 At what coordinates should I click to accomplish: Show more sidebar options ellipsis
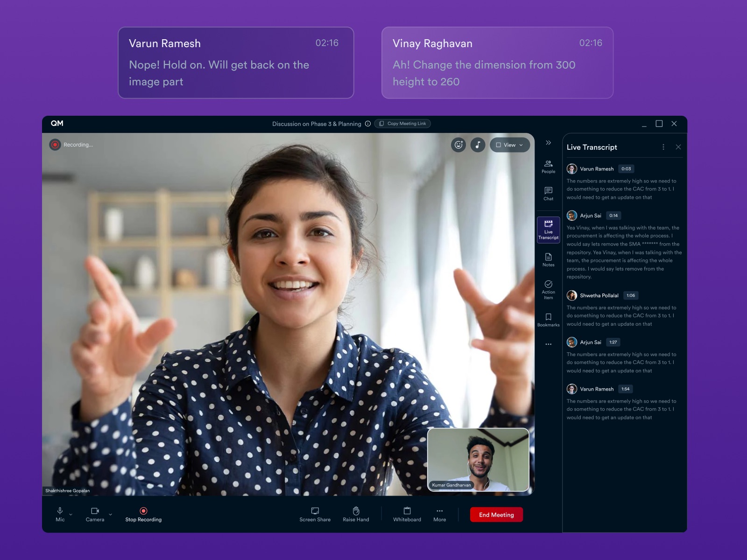point(549,344)
